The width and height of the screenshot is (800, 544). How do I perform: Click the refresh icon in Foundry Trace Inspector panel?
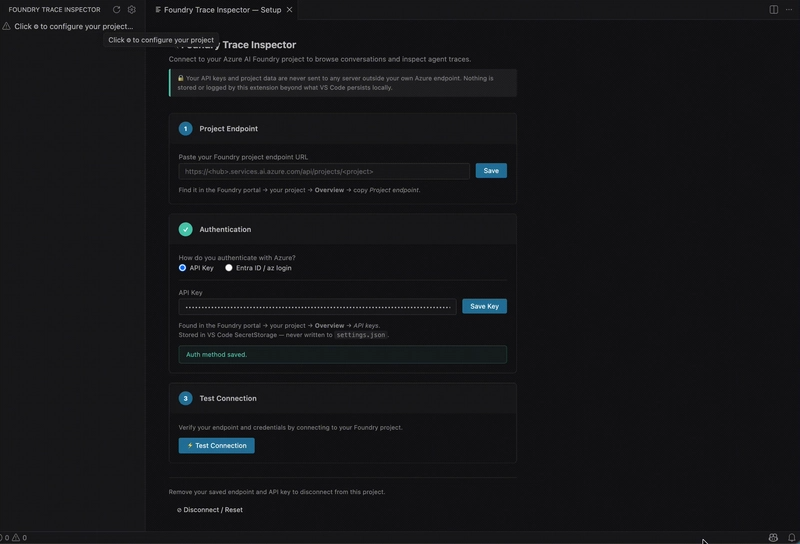116,10
